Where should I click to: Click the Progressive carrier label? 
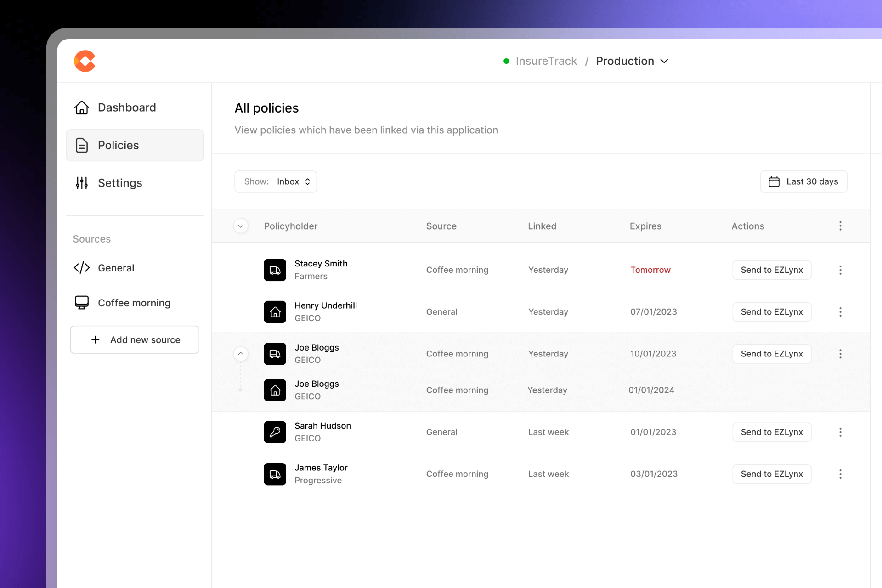(x=318, y=481)
